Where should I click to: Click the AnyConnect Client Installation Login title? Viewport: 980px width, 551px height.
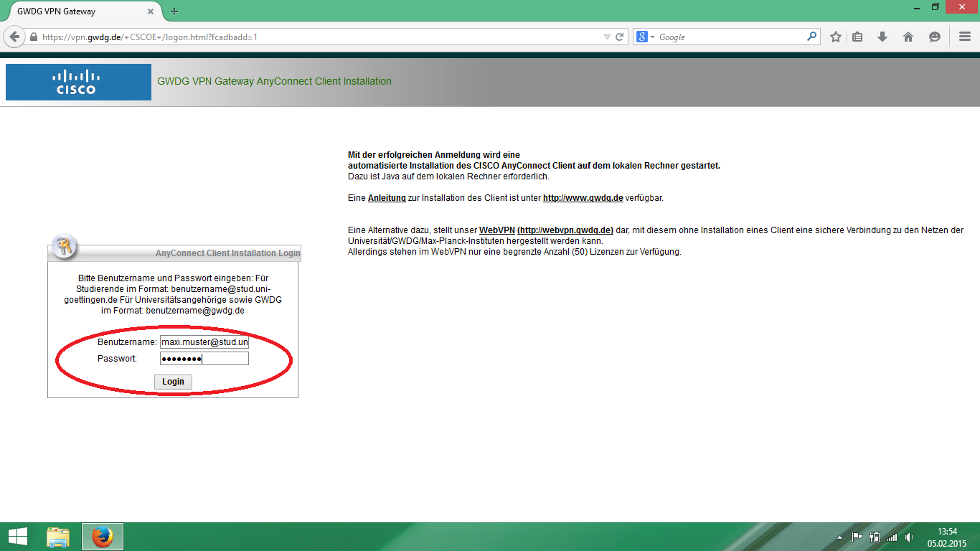[x=227, y=253]
